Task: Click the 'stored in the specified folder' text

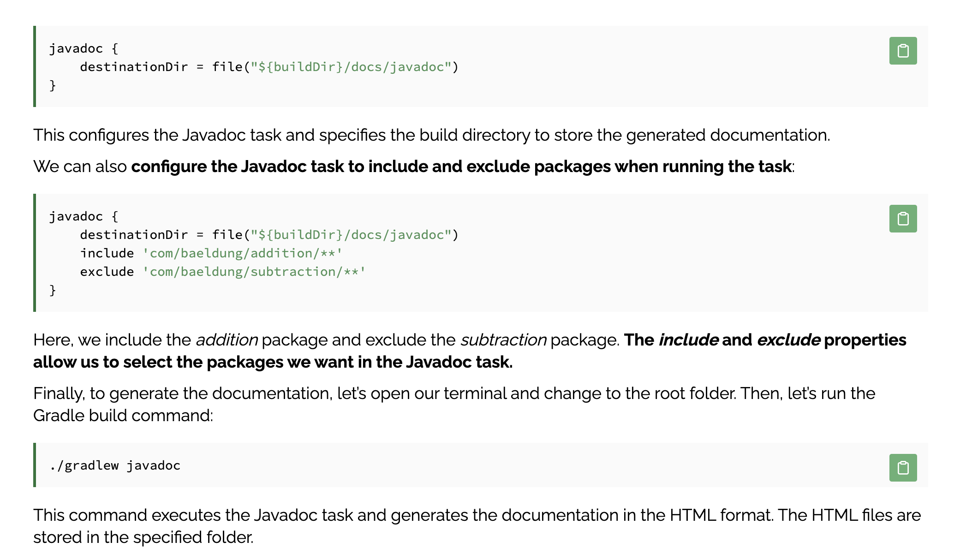Action: (x=143, y=537)
